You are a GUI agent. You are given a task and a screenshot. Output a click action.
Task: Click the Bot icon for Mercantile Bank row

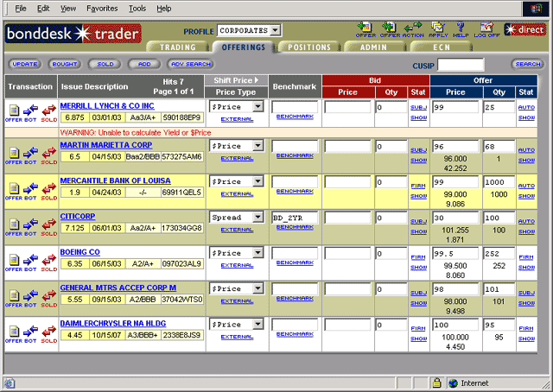coord(31,192)
